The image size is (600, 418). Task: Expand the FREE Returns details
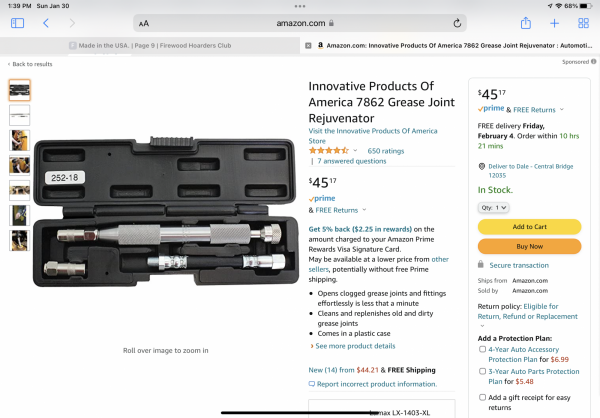point(364,210)
